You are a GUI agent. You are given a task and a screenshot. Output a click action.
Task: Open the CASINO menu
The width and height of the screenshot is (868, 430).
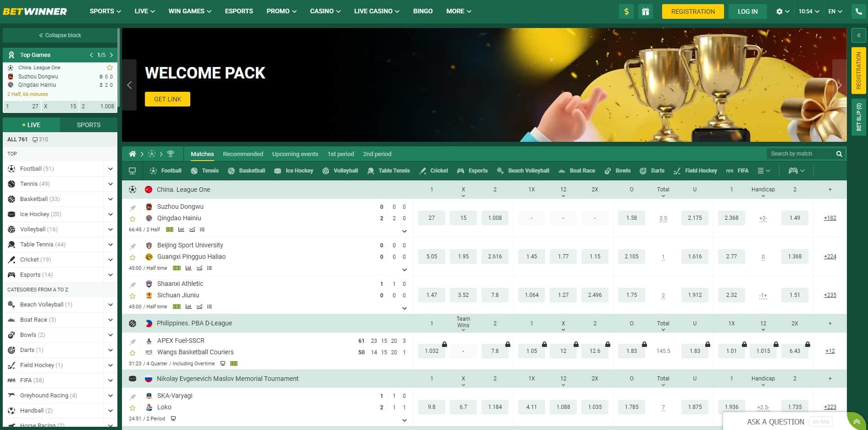click(325, 11)
